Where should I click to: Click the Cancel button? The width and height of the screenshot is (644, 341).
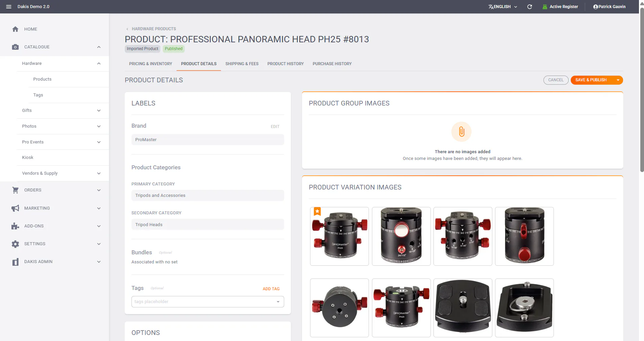[556, 80]
